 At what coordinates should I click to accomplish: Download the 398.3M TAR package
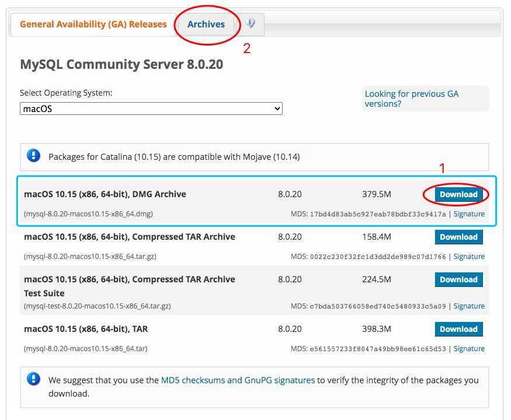click(x=458, y=329)
